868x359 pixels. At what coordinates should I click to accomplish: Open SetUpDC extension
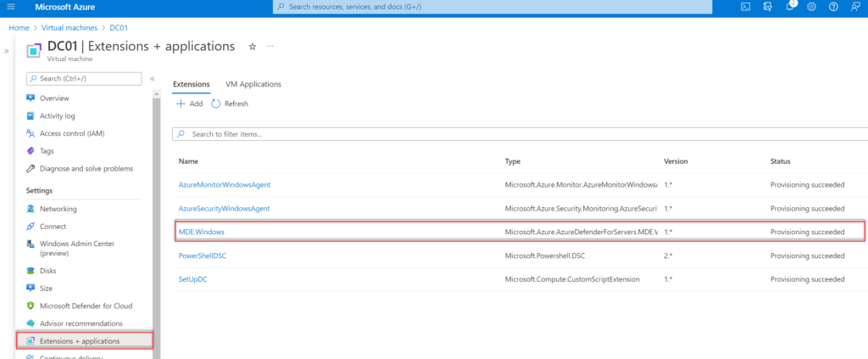(192, 279)
